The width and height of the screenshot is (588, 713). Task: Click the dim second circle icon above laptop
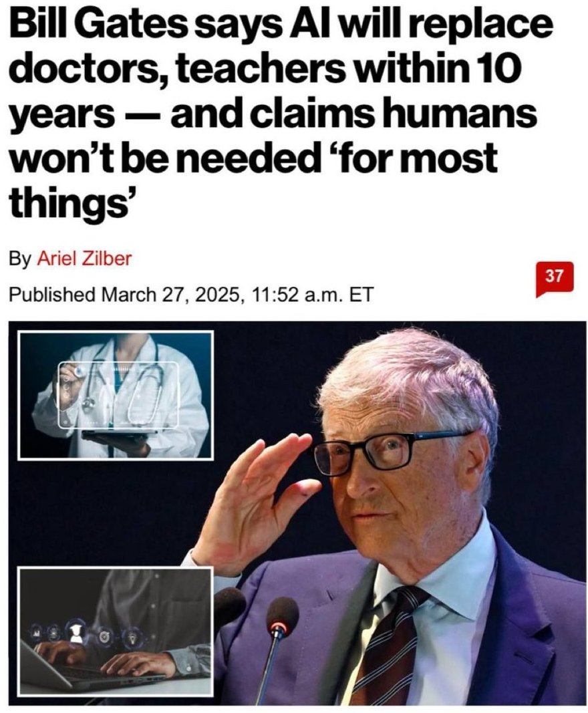53,633
